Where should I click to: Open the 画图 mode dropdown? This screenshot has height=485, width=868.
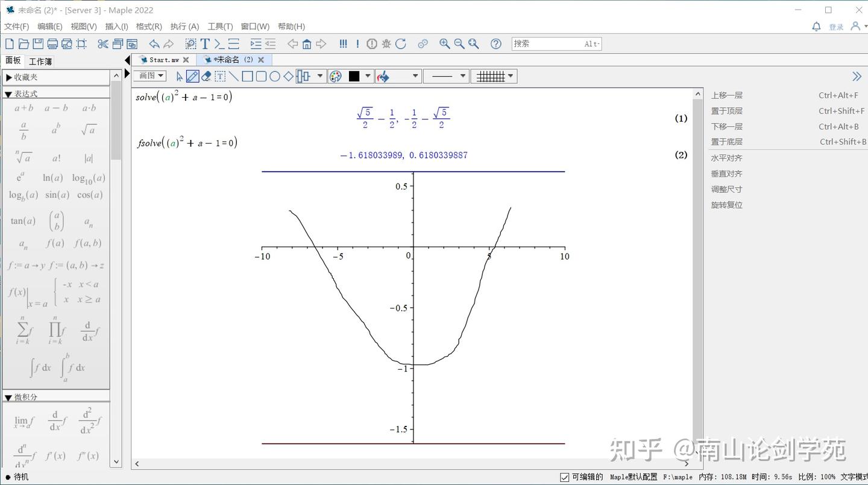click(151, 76)
